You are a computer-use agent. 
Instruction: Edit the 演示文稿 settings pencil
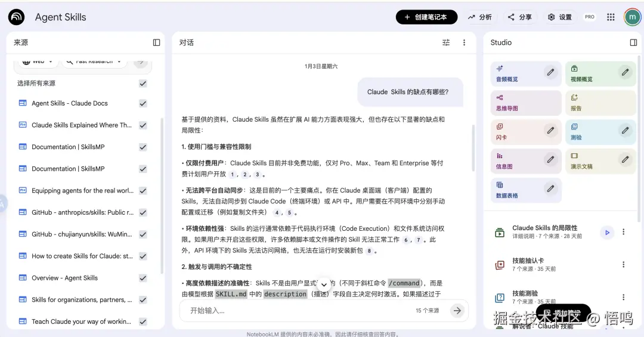point(625,159)
